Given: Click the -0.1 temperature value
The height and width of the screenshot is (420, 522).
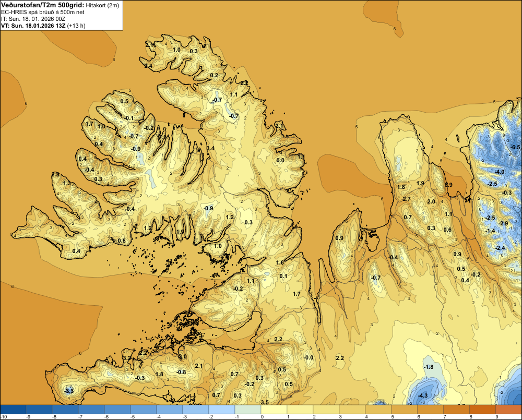Looking at the screenshot, I should coord(129,118).
